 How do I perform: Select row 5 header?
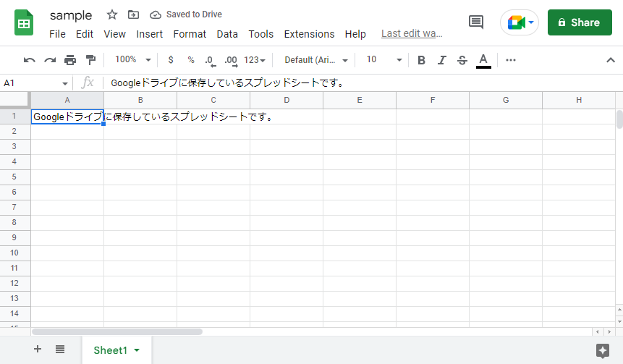[x=14, y=177]
